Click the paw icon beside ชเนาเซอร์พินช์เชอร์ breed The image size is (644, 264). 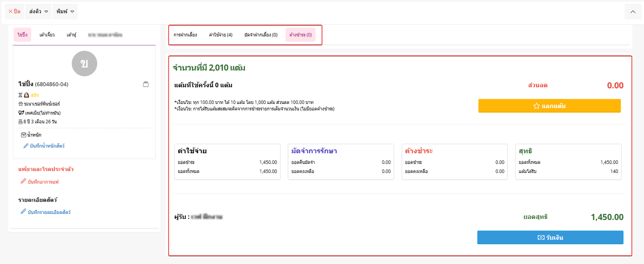coord(21,104)
